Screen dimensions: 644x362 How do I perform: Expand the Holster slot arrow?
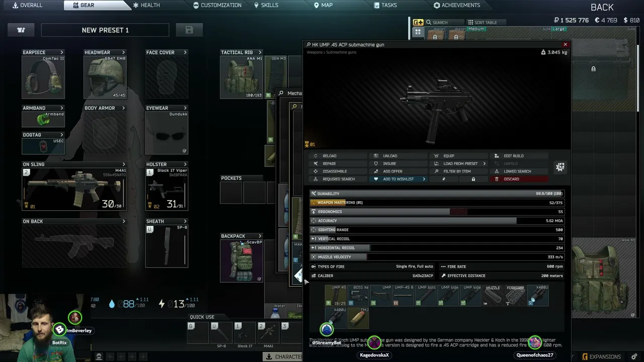(x=185, y=164)
